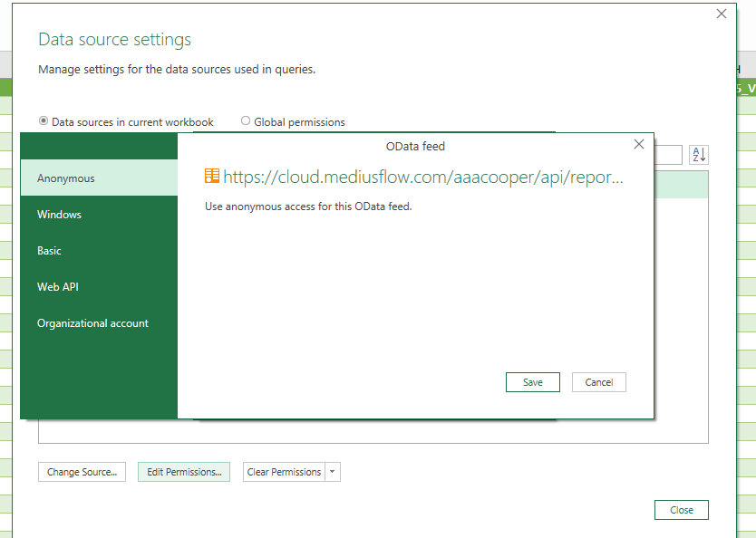756x538 pixels.
Task: Expand the Clear Permissions dropdown arrow
Action: tap(333, 472)
